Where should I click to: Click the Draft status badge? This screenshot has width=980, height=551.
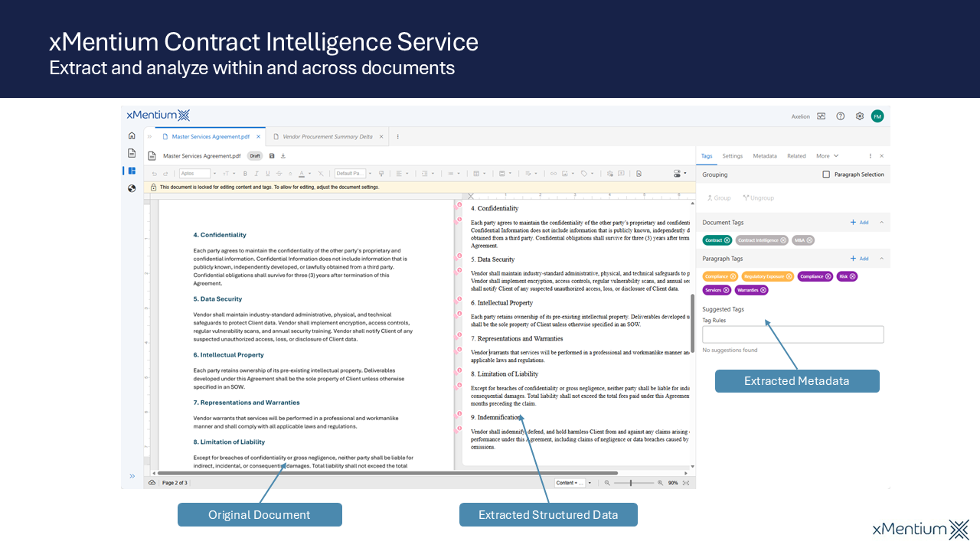[255, 155]
